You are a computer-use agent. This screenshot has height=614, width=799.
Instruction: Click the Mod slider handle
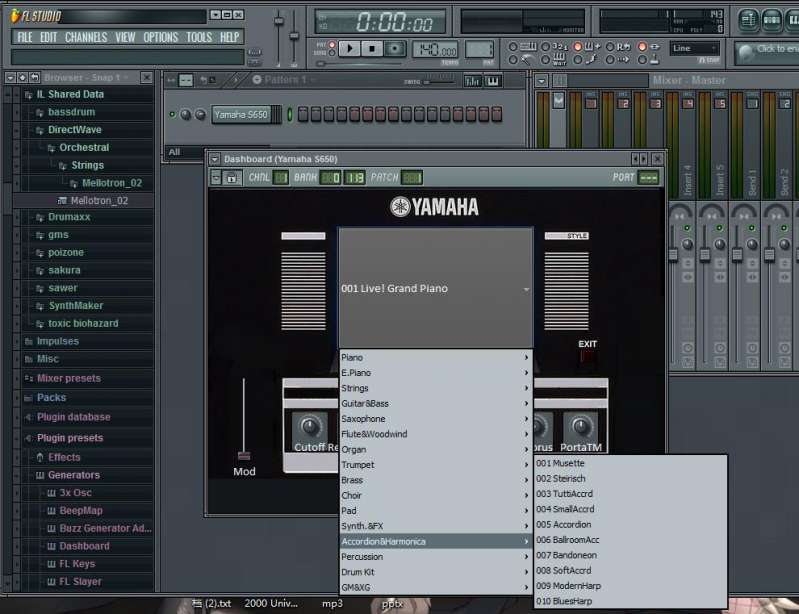click(243, 455)
